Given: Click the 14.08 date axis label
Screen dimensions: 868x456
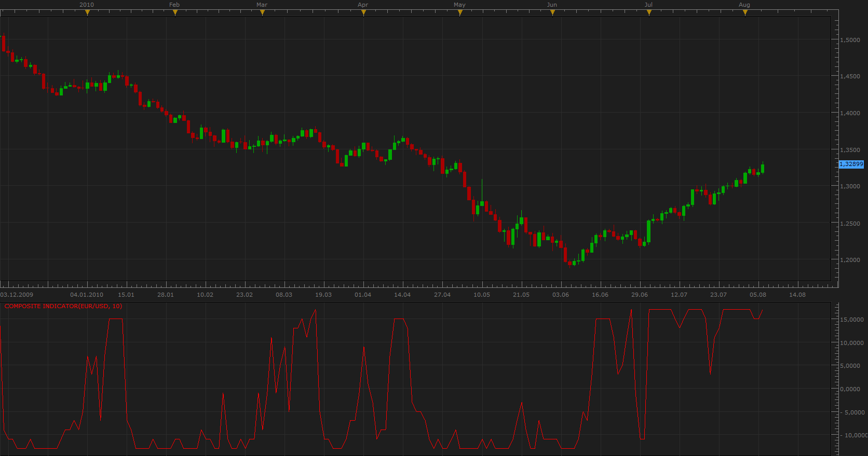Looking at the screenshot, I should (x=797, y=295).
